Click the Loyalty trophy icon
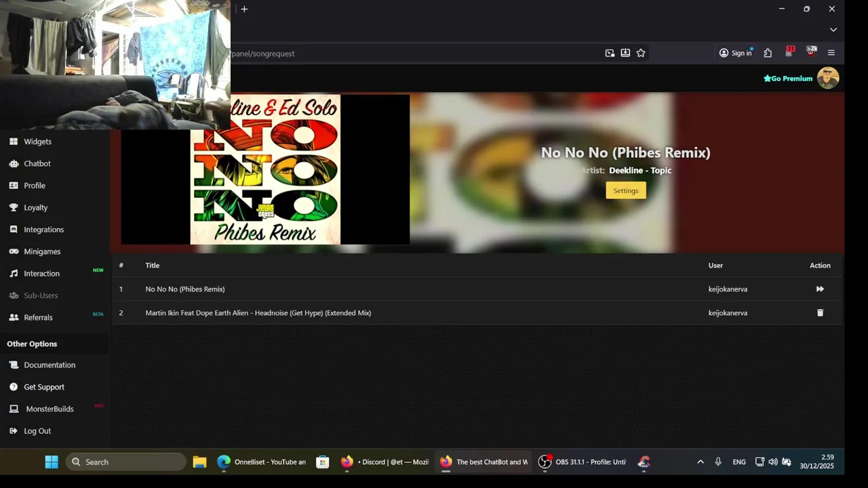 tap(14, 207)
